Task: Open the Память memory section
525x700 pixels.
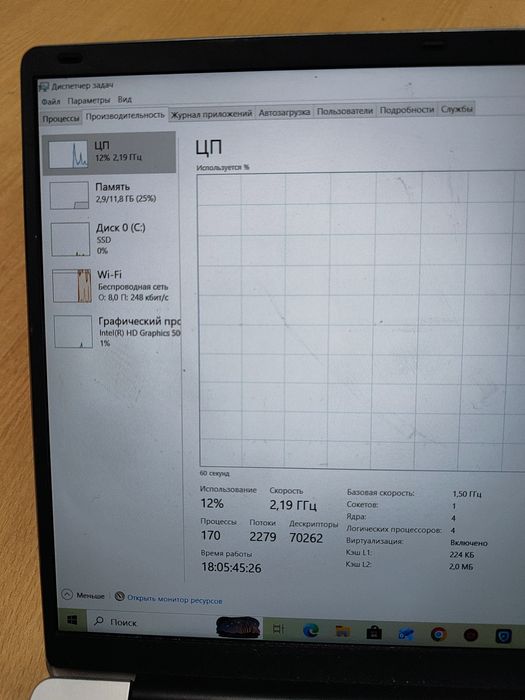Action: tap(110, 195)
